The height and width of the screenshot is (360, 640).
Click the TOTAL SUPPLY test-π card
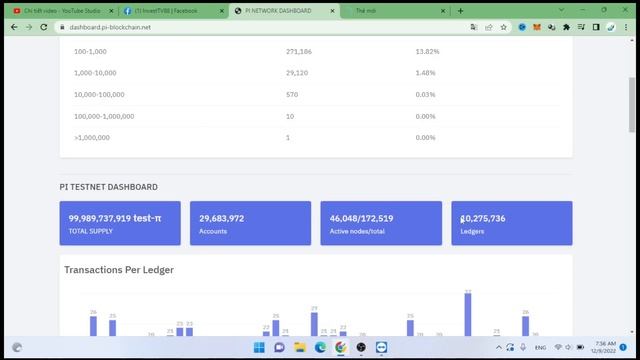tap(120, 223)
